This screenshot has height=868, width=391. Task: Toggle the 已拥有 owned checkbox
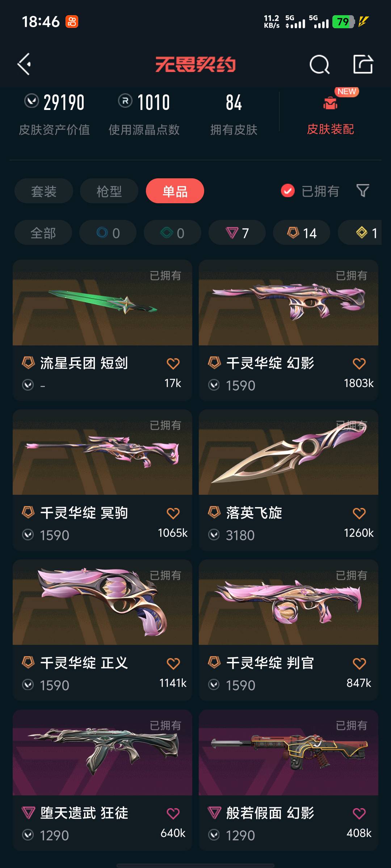(x=288, y=191)
